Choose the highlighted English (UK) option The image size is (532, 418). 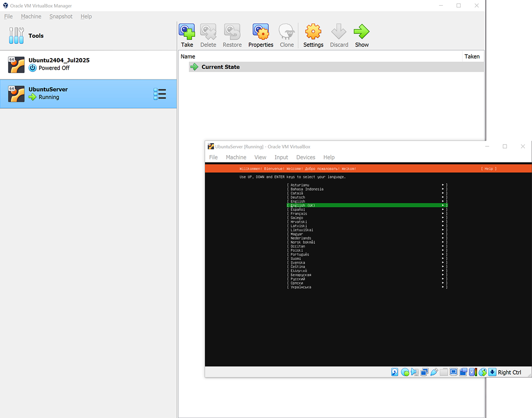[x=367, y=205]
